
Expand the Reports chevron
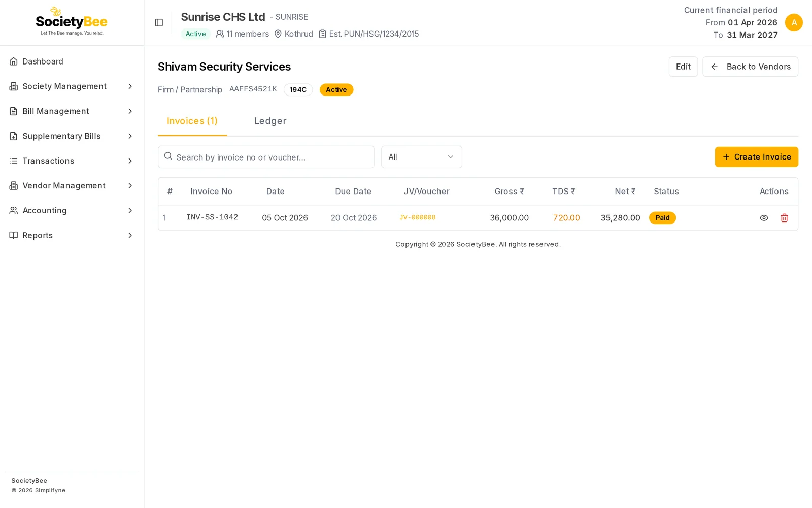[x=130, y=235]
